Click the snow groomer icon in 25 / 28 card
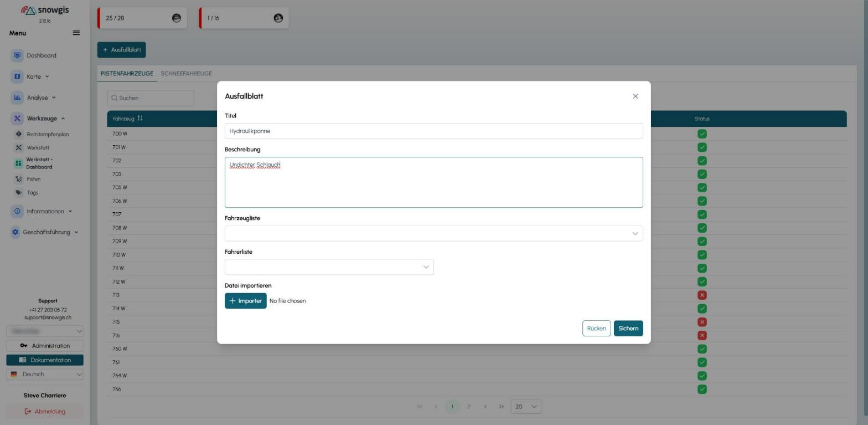The image size is (868, 425). 177,18
